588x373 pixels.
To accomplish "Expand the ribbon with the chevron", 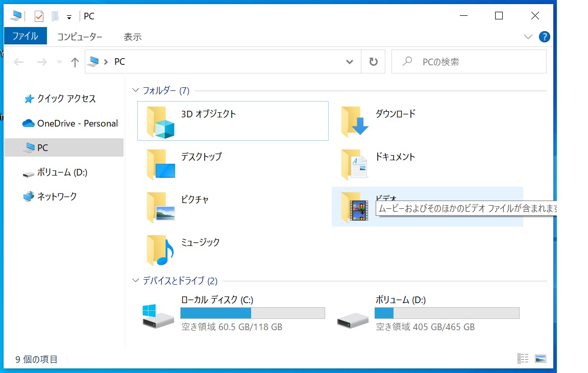I will point(528,37).
